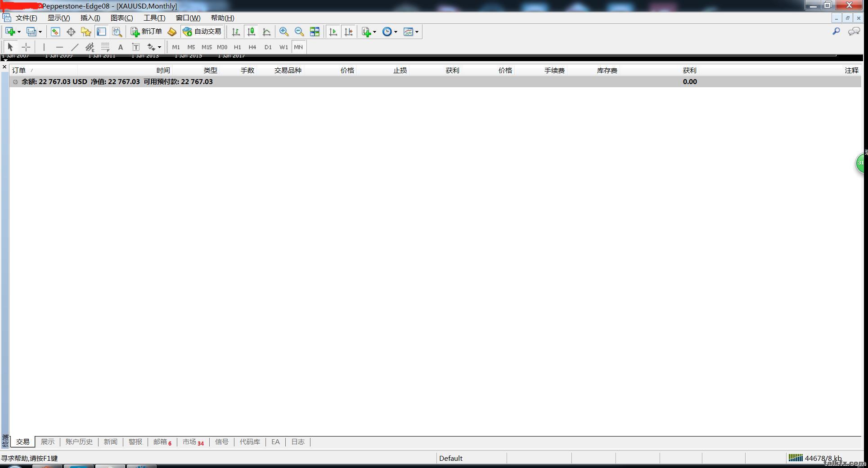Screen dimensions: 868x468
Task: Click the 新订单 new order button
Action: (x=146, y=31)
